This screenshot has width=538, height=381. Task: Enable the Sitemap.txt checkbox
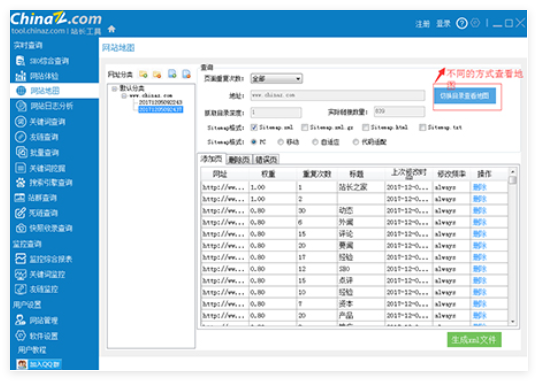(422, 128)
